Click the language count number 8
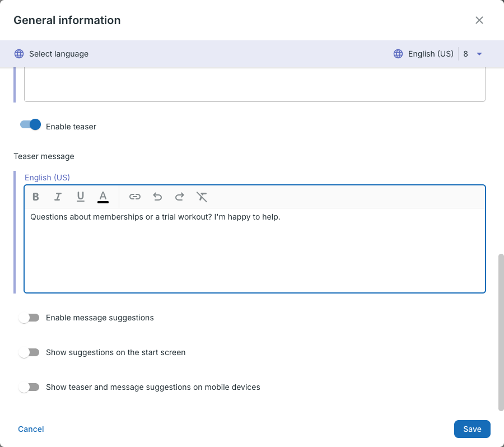Image resolution: width=504 pixels, height=447 pixels. coord(465,54)
